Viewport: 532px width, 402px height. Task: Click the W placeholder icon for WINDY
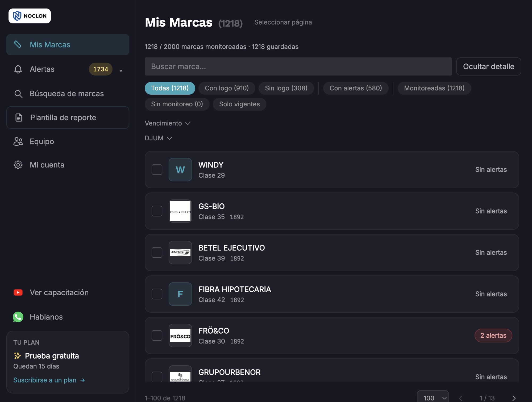pyautogui.click(x=180, y=170)
